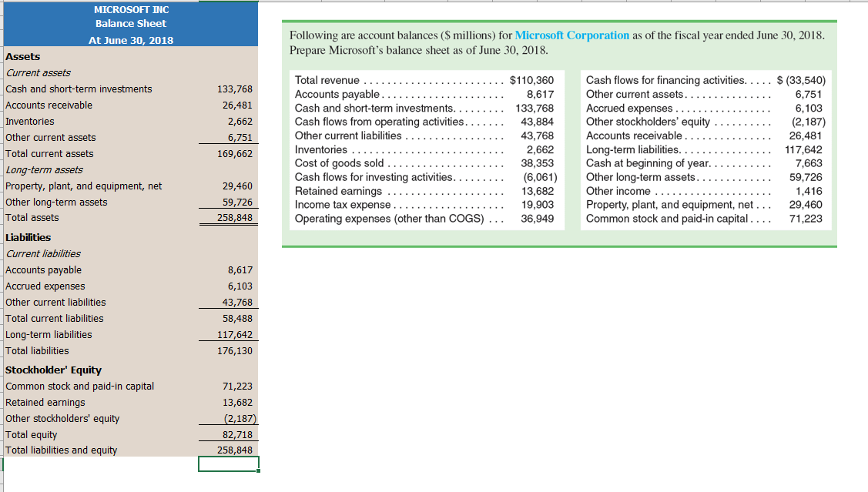Select the 6,751 value in balance sheet
The image size is (868, 492).
(240, 137)
